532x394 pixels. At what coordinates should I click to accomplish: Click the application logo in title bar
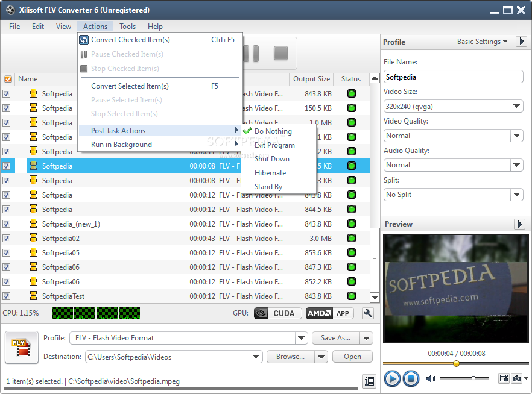coord(10,10)
